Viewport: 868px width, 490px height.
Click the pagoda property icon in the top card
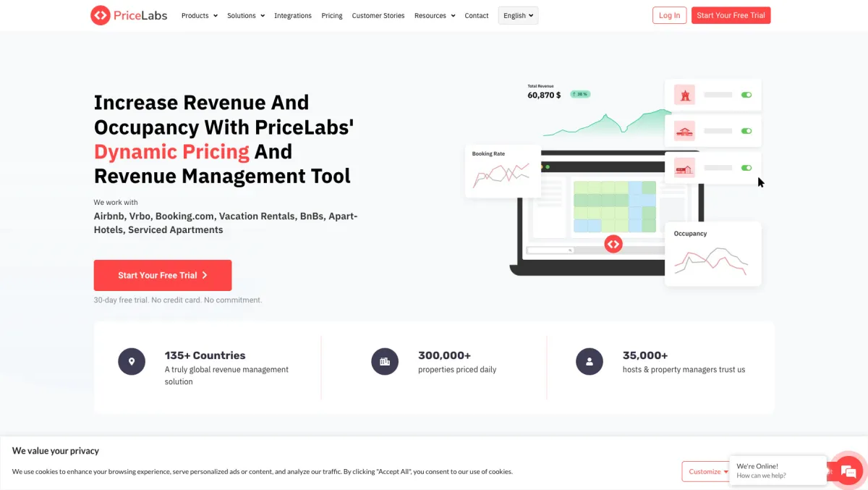(x=684, y=95)
